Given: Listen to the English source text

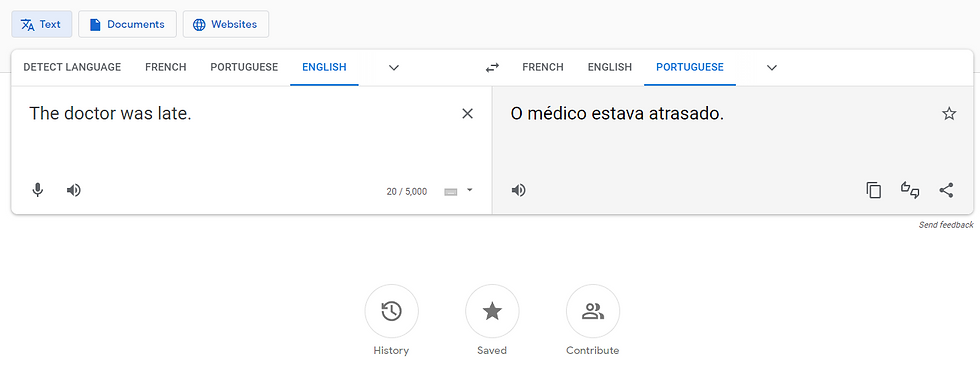Looking at the screenshot, I should click(74, 190).
